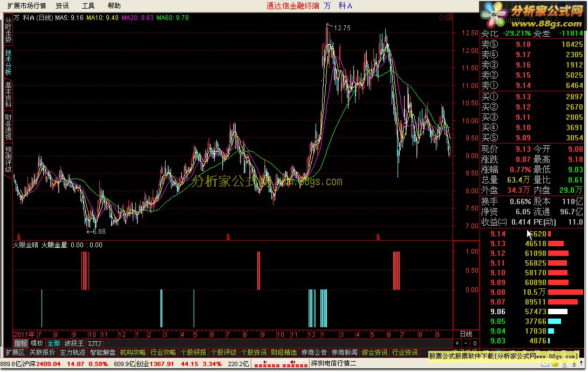Click the 火眼金睛 indicator name label
The height and width of the screenshot is (372, 588).
click(25, 245)
